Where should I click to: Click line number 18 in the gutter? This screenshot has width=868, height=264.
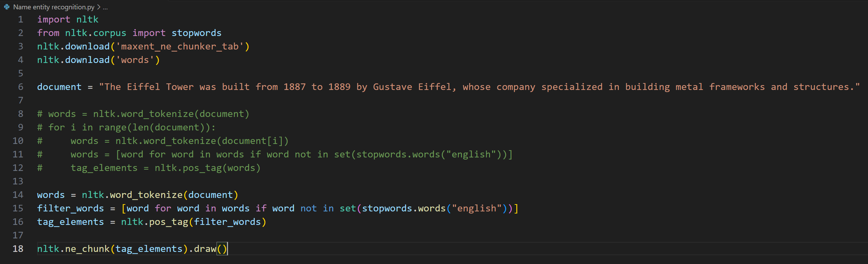point(18,249)
